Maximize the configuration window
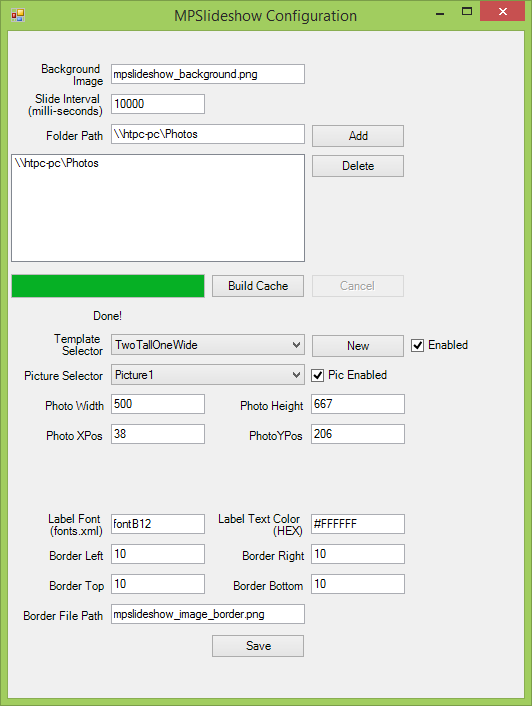 point(467,12)
